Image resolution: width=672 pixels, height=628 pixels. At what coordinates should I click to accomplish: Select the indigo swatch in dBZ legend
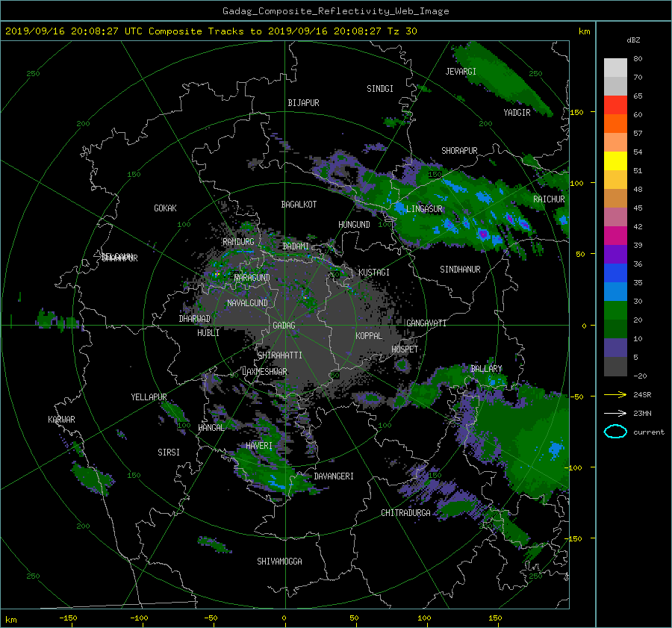pyautogui.click(x=615, y=348)
